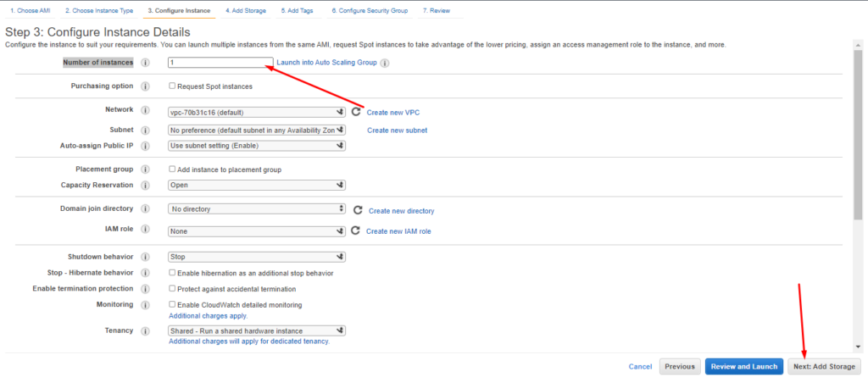
Task: Refresh the Domain join directory list
Action: tap(358, 210)
